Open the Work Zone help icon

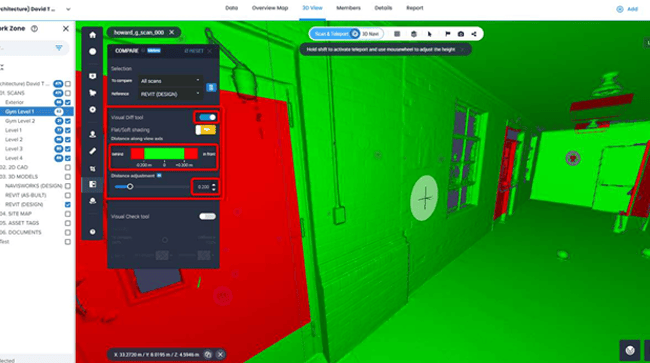click(x=34, y=29)
